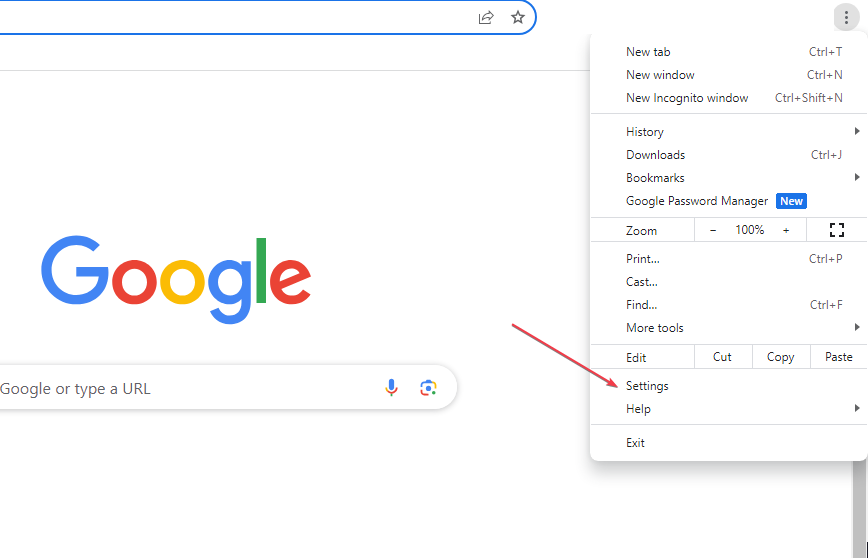
Task: Click the Paste button in Edit row
Action: click(839, 357)
